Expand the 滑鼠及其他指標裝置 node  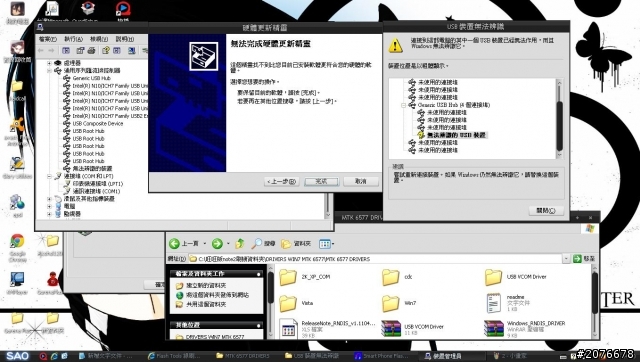pyautogui.click(x=49, y=199)
